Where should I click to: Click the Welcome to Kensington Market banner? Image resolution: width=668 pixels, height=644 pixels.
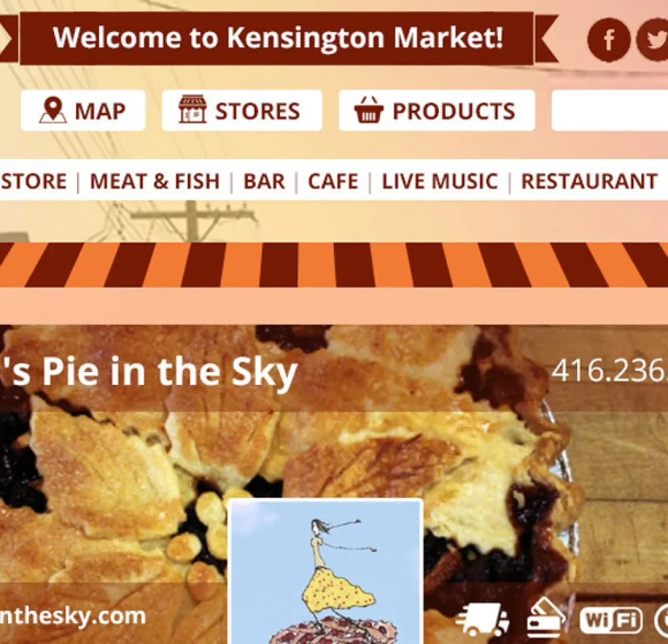pos(277,38)
